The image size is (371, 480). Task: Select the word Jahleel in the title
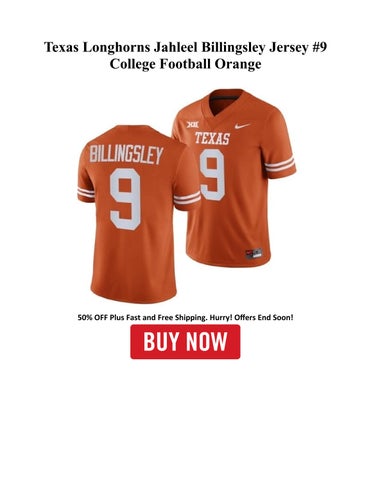click(175, 47)
